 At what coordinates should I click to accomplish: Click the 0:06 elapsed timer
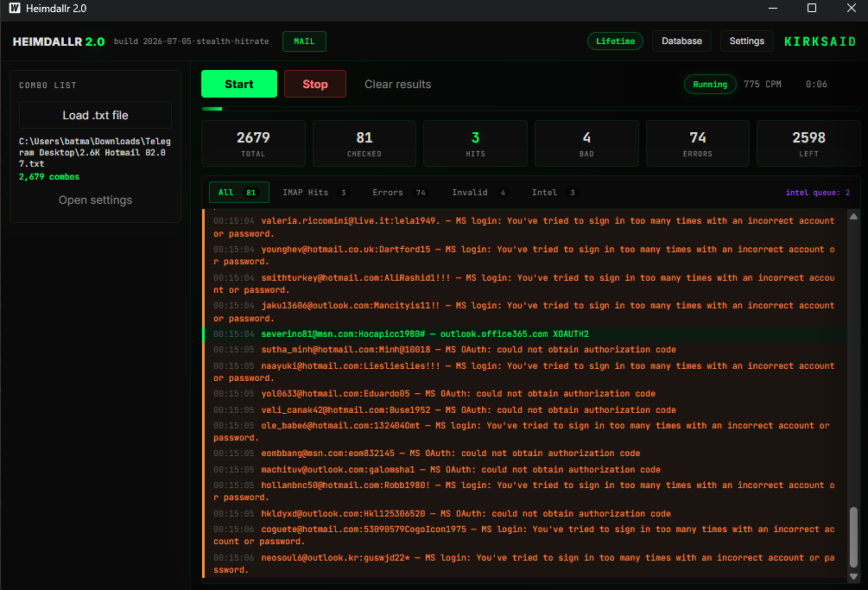click(816, 84)
